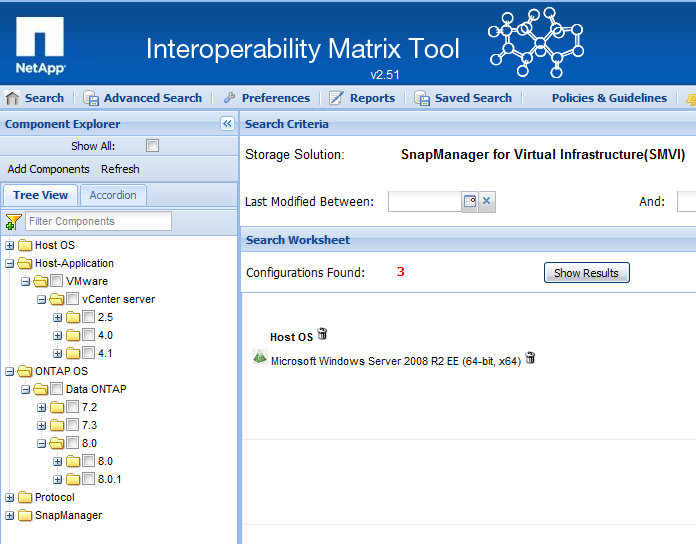The width and height of the screenshot is (696, 544).
Task: Click the filter funnel icon
Action: click(x=13, y=221)
